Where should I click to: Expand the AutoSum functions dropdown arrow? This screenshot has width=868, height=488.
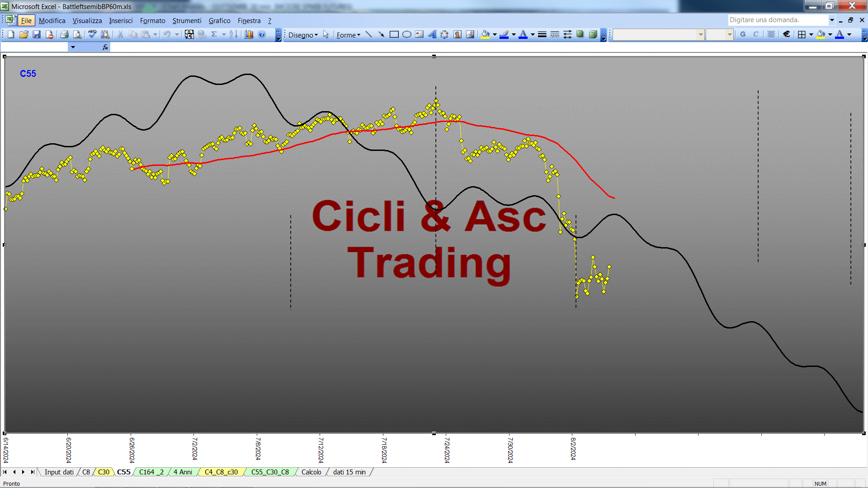pos(224,34)
